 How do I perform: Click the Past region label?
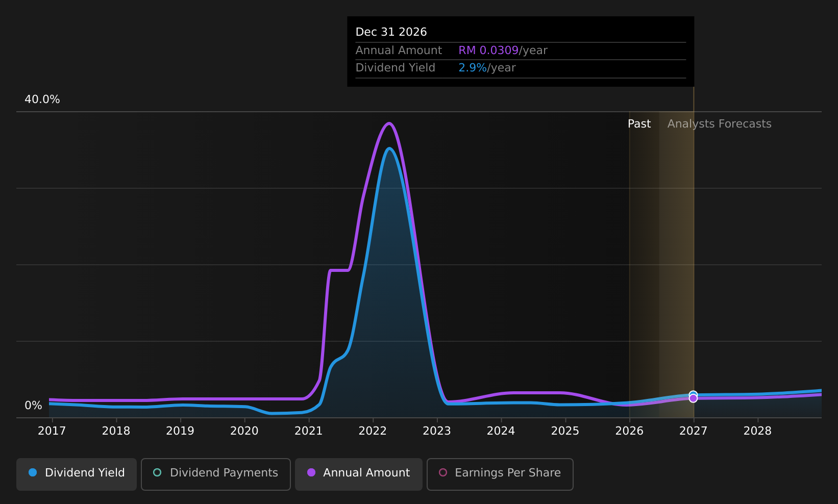639,124
